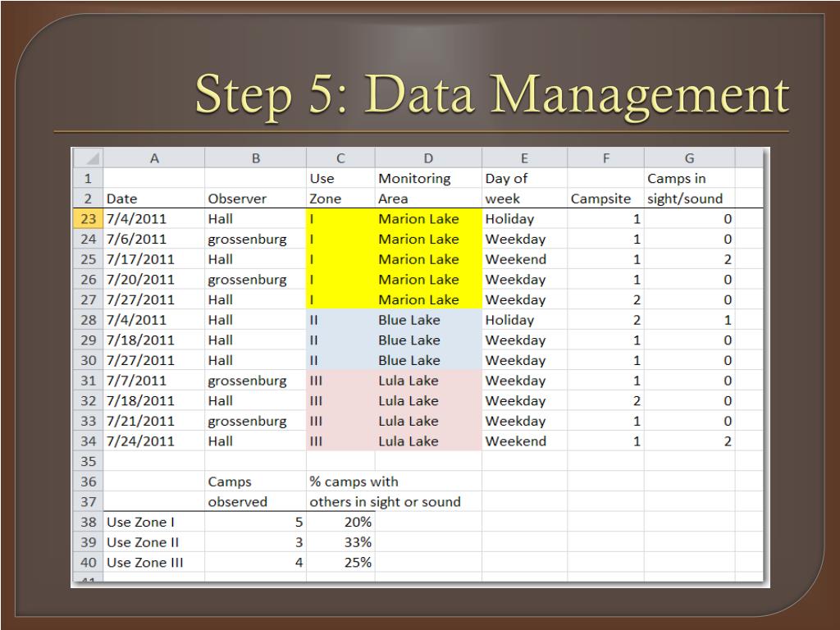Click 'others in sight or sound' cell
Screen dimensions: 840x630
(385, 502)
